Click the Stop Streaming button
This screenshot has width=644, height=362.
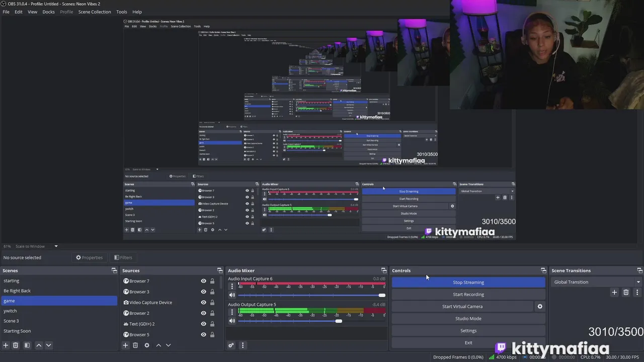[x=468, y=282]
